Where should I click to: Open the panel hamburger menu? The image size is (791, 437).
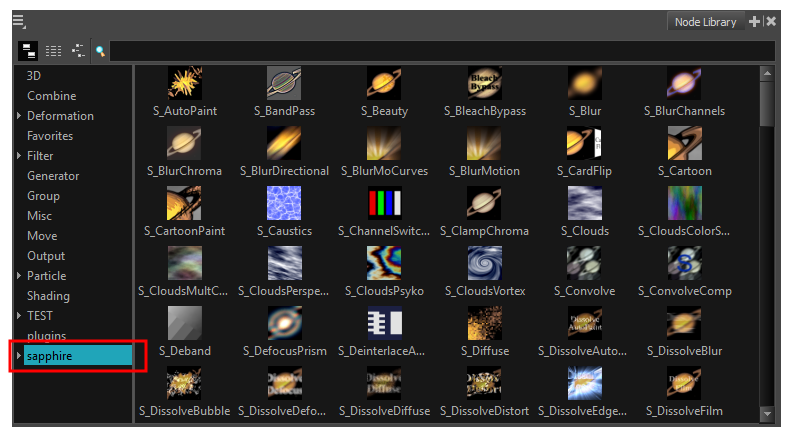click(x=18, y=22)
